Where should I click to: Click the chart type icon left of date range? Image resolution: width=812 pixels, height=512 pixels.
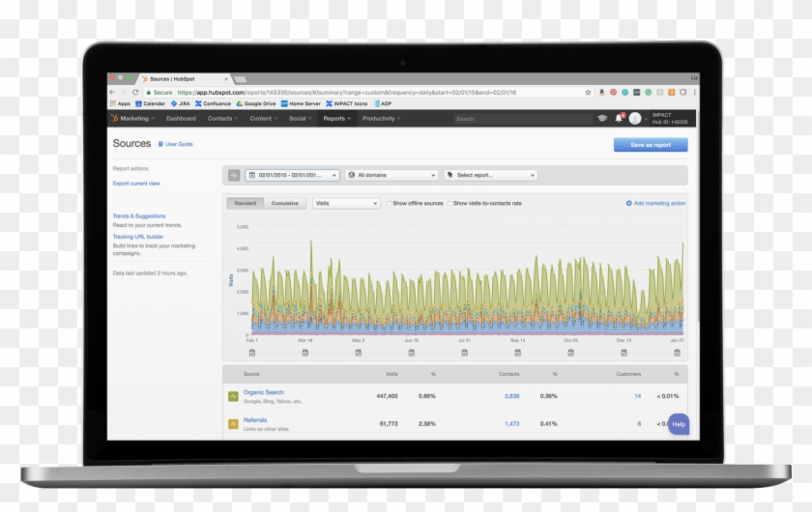(x=234, y=175)
